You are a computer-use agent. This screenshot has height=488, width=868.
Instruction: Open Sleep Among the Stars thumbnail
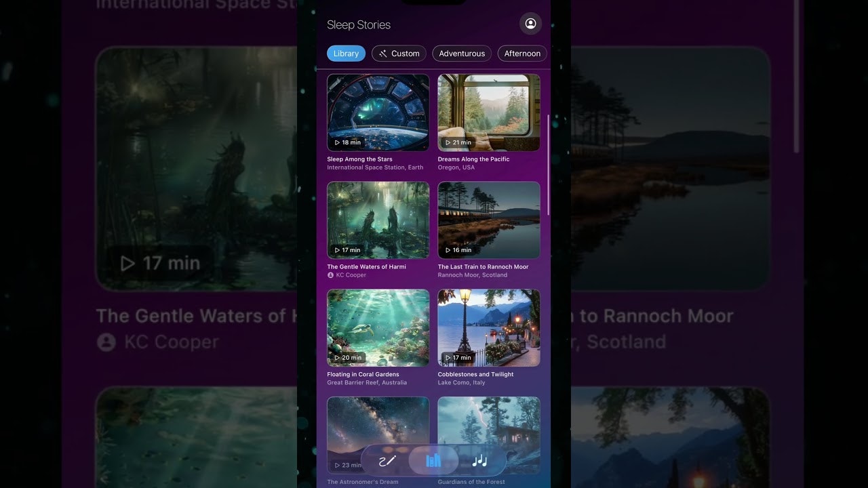pyautogui.click(x=378, y=113)
